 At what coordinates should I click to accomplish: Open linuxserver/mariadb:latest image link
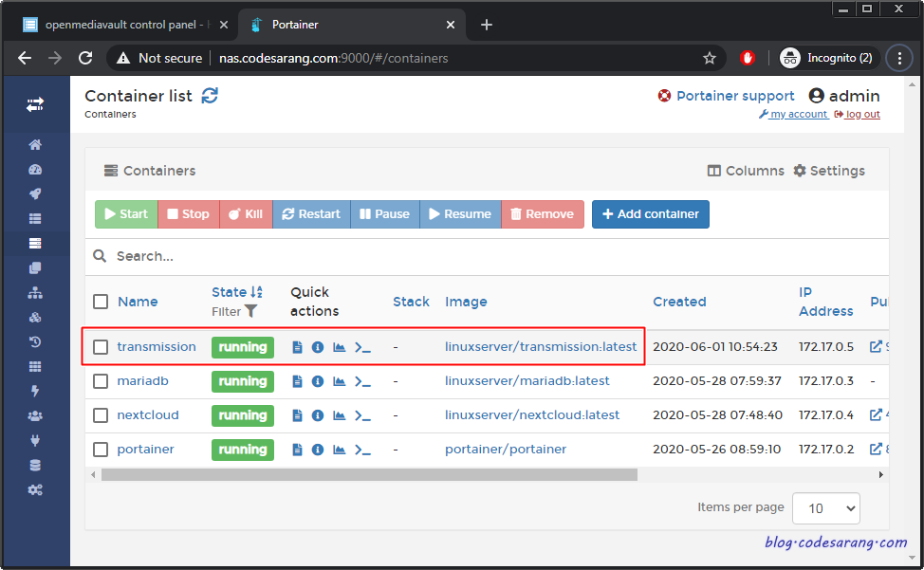click(527, 381)
